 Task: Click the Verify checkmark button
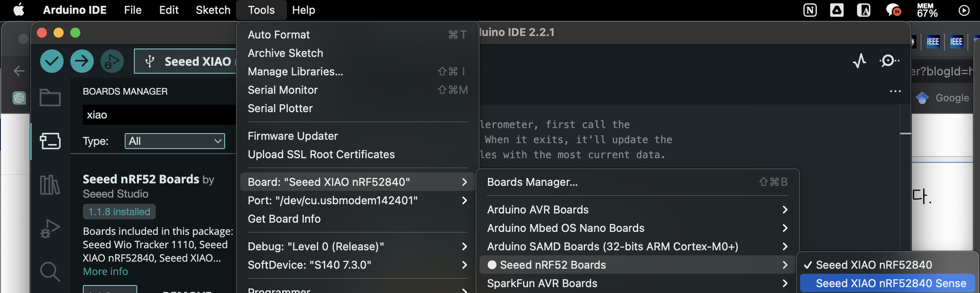pyautogui.click(x=52, y=61)
